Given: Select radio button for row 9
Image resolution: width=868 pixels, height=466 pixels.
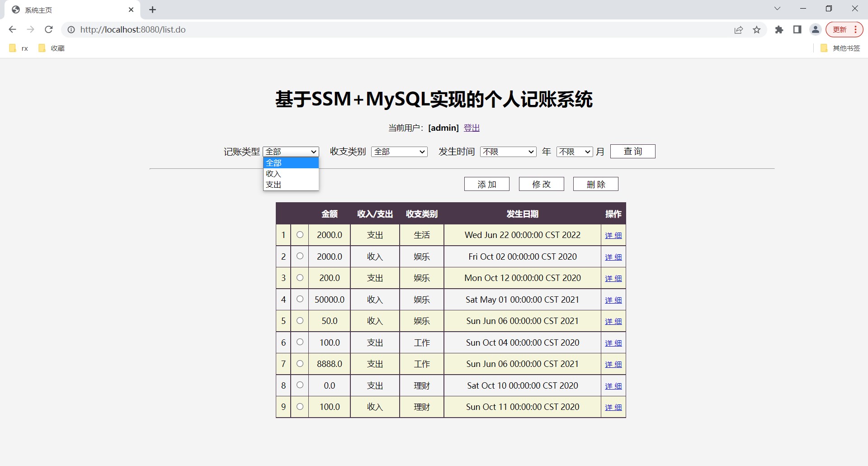Looking at the screenshot, I should 300,407.
